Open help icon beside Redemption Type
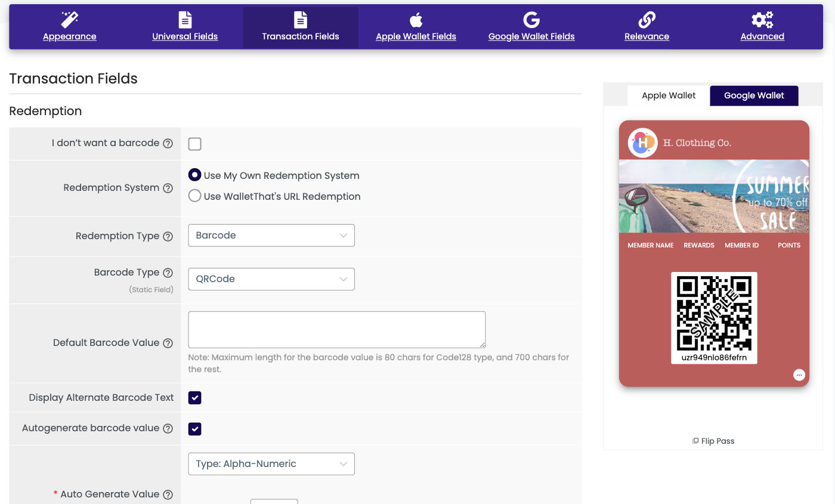 168,236
